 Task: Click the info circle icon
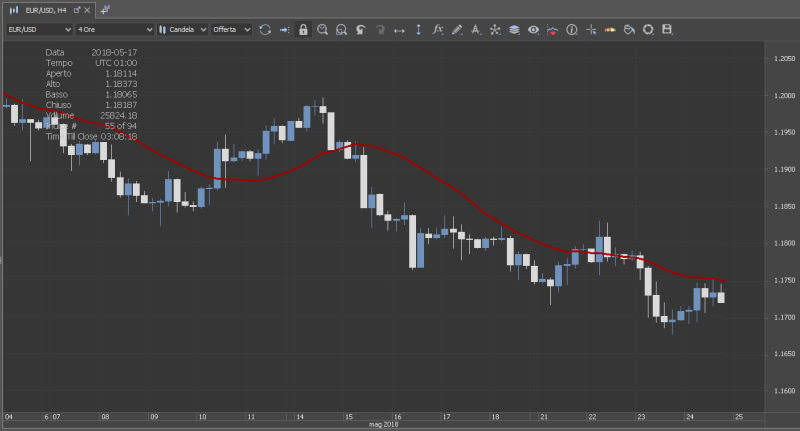point(571,30)
